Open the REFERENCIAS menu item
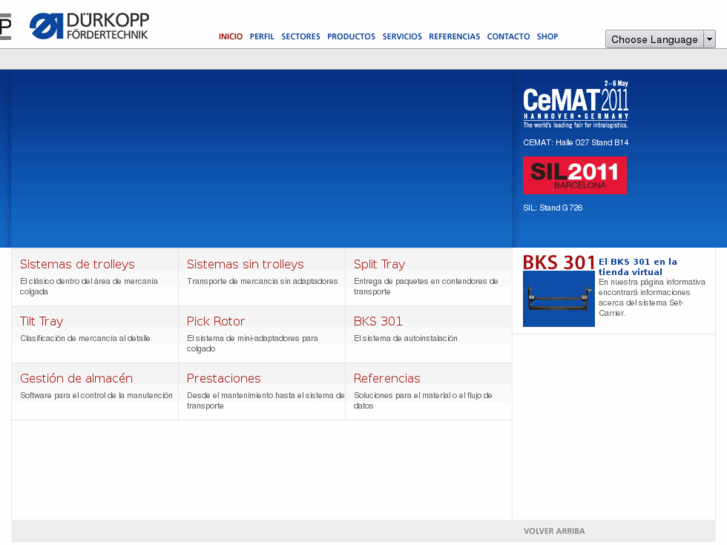 point(454,37)
